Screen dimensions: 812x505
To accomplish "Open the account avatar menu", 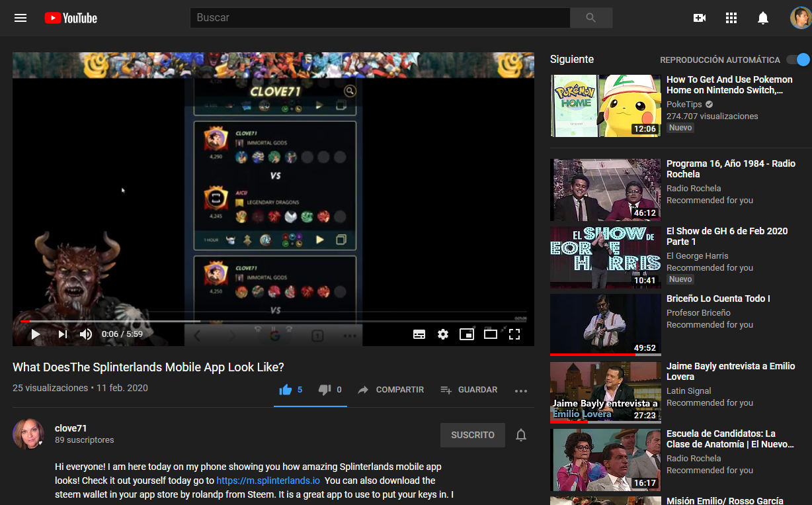I will tap(801, 18).
